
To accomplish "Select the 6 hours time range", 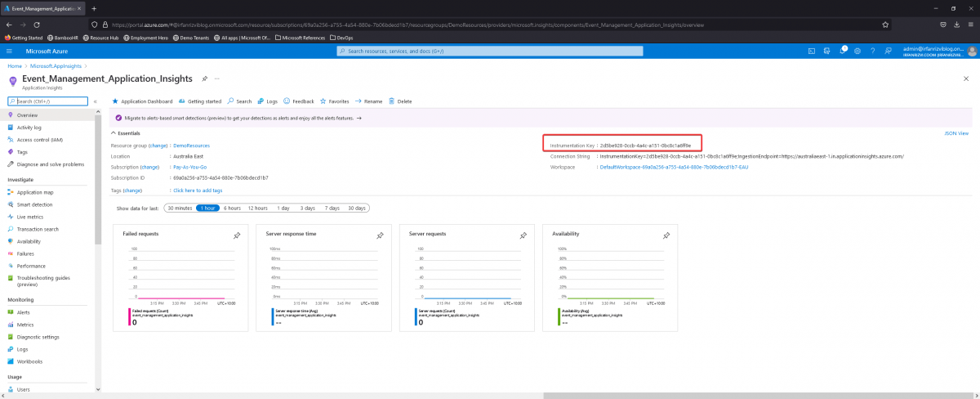I will click(x=233, y=208).
